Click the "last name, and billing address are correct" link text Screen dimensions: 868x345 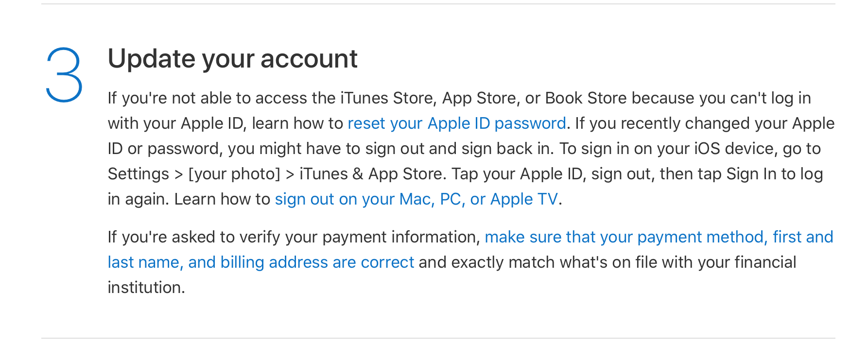[x=261, y=262]
